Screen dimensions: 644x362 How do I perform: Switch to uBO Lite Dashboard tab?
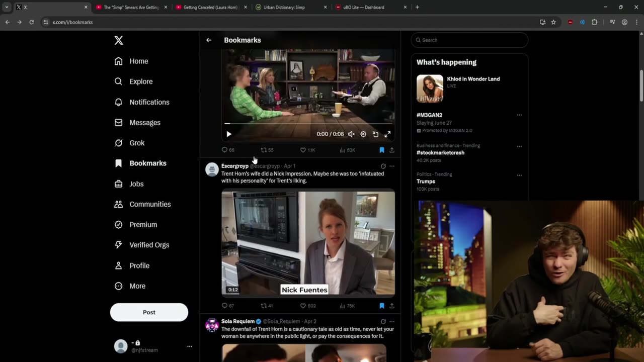(370, 8)
